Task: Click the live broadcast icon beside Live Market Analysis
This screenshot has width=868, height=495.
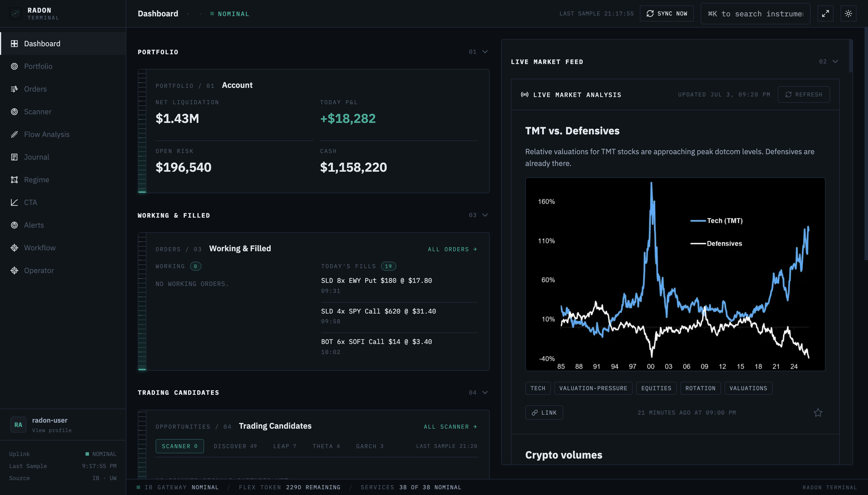Action: click(524, 94)
